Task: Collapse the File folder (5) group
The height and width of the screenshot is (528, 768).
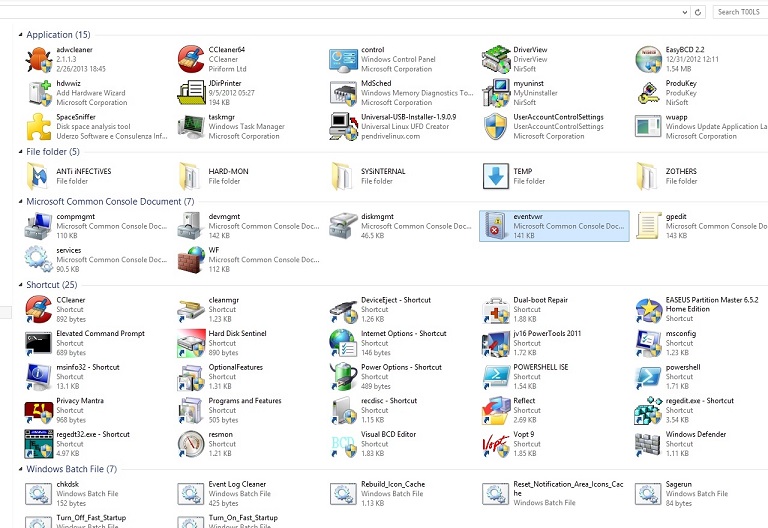Action: tap(21, 152)
